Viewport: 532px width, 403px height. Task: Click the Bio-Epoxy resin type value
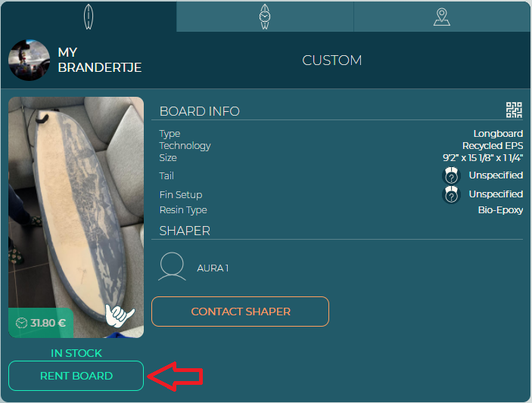pos(500,210)
